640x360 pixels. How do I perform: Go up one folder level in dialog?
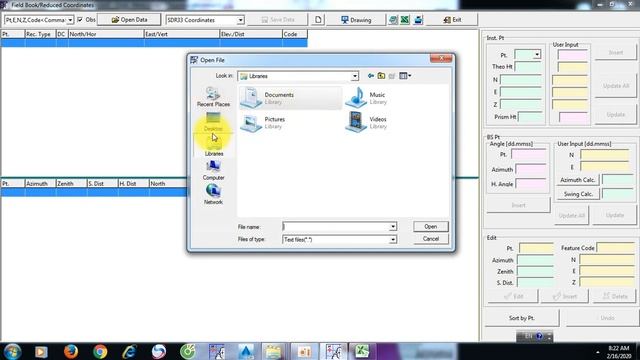point(381,76)
